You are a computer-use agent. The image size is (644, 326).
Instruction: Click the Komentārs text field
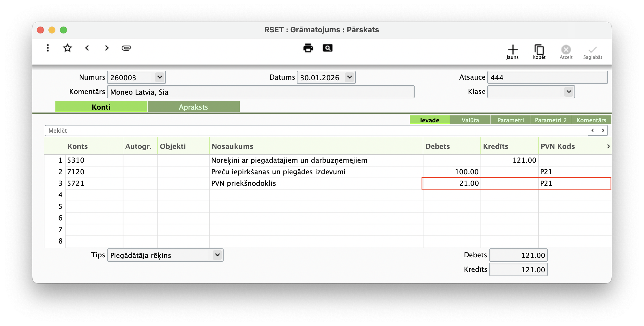pyautogui.click(x=260, y=92)
